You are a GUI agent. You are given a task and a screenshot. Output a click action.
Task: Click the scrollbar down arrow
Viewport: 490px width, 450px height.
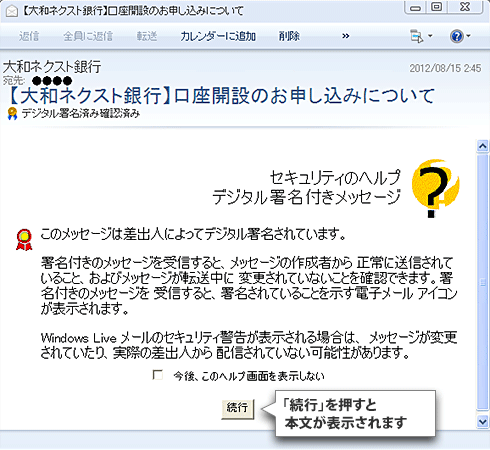[x=482, y=421]
